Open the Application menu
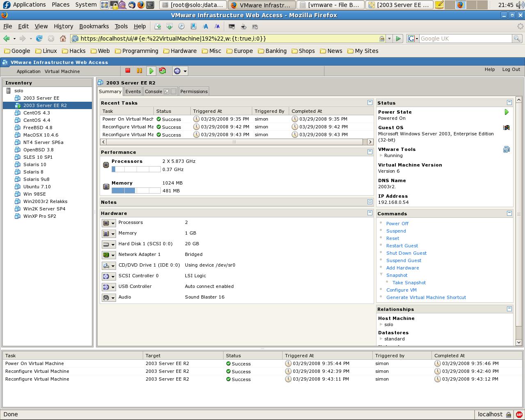The height and width of the screenshot is (420, 525). pos(29,71)
